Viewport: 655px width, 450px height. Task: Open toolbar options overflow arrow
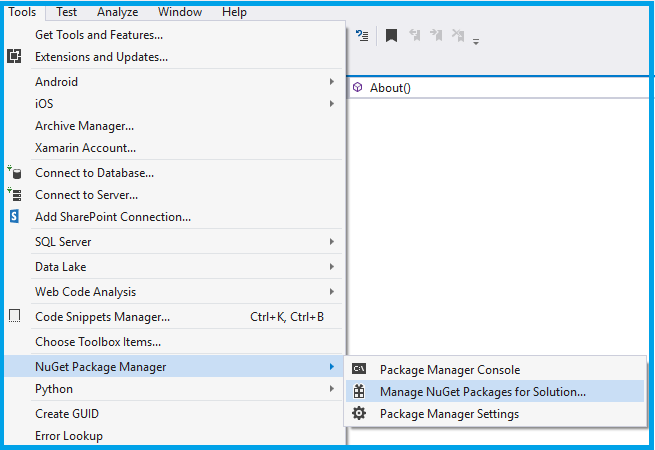click(476, 41)
